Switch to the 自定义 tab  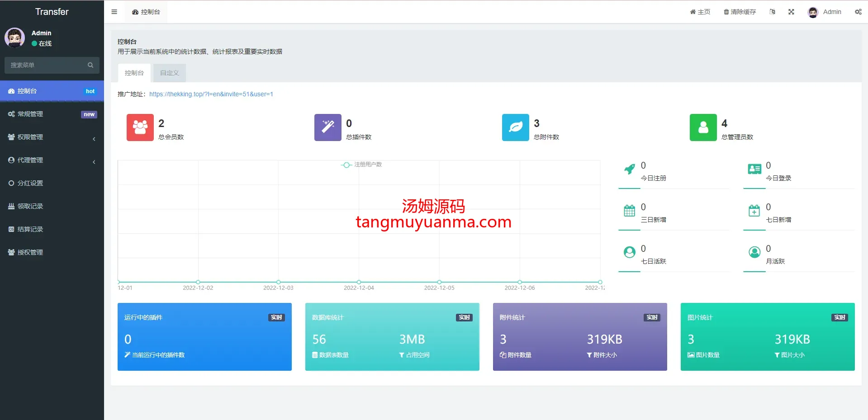pos(170,73)
